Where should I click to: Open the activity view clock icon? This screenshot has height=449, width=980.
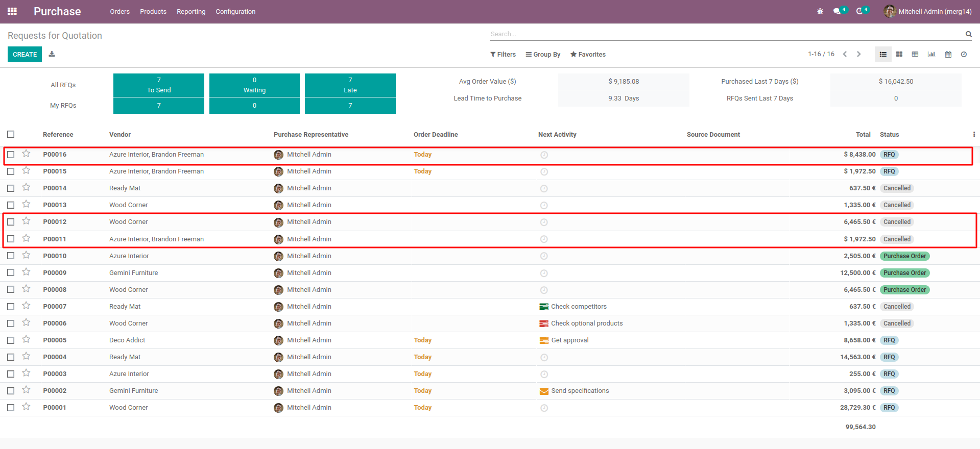(x=964, y=55)
